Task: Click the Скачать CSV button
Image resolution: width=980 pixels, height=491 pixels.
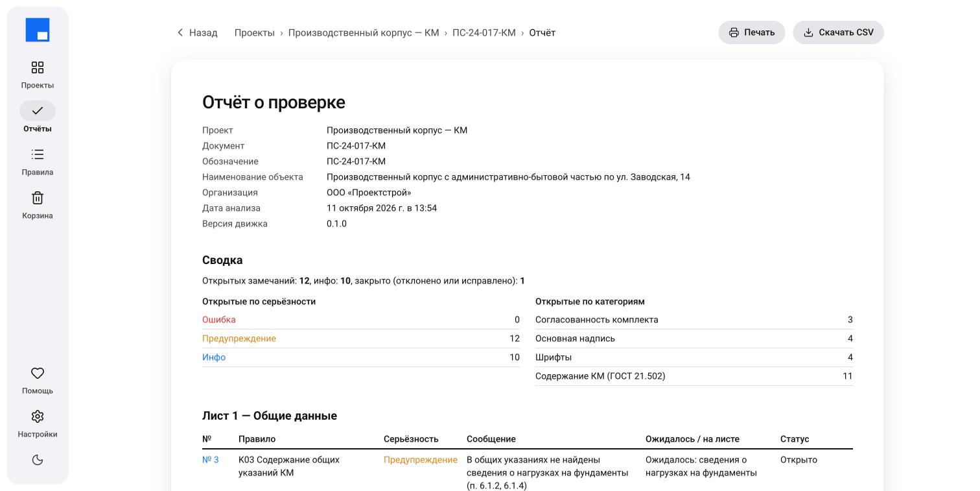Action: pos(838,32)
